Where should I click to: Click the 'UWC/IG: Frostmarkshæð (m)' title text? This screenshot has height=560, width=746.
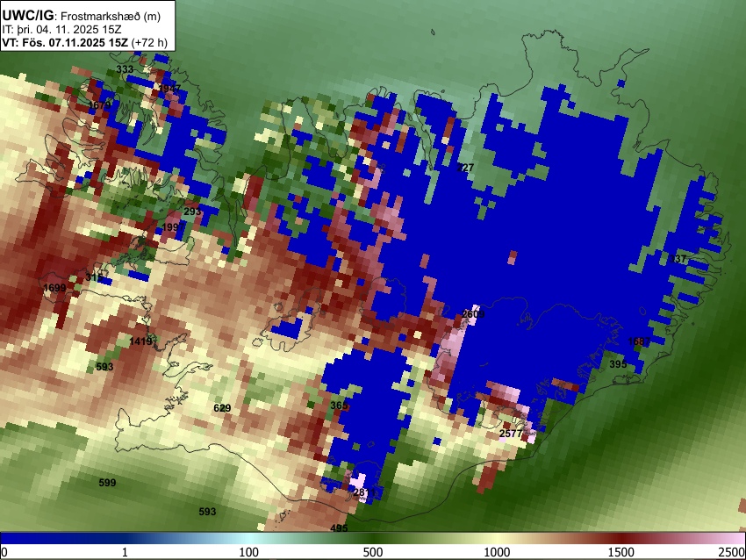click(x=82, y=15)
